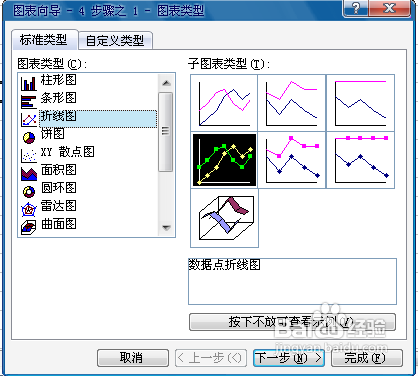Screen dimensions: 418x376
Task: Click the 取消 cancel button
Action: click(x=132, y=358)
